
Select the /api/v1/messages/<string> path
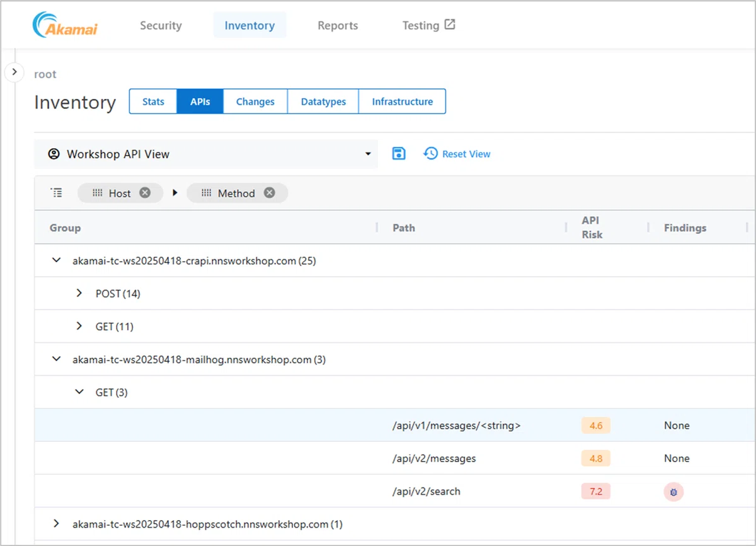point(457,426)
